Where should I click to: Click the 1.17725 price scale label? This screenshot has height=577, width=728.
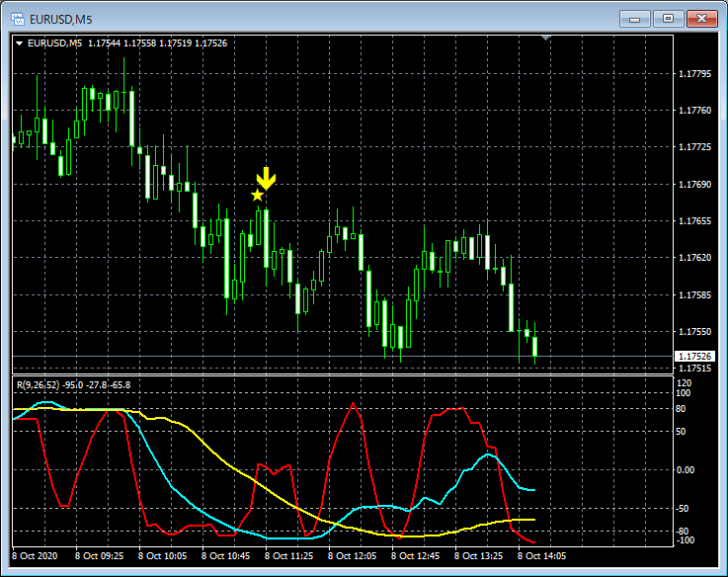(x=694, y=147)
